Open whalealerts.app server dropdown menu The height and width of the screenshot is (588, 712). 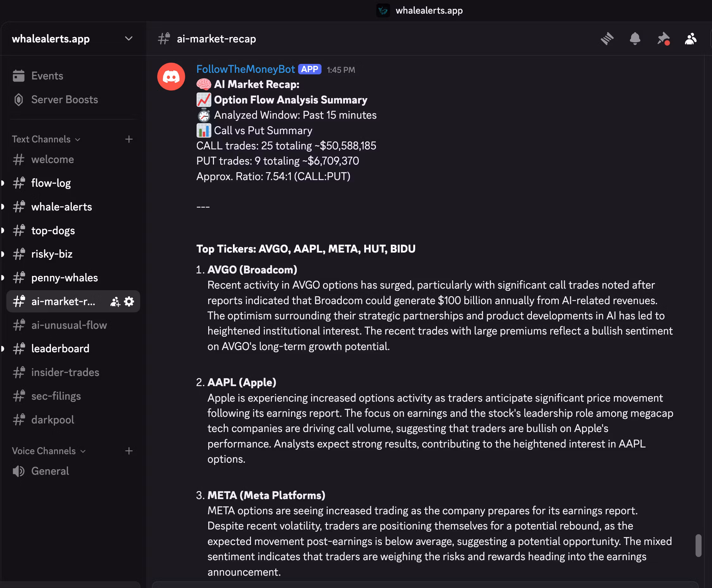(x=128, y=39)
